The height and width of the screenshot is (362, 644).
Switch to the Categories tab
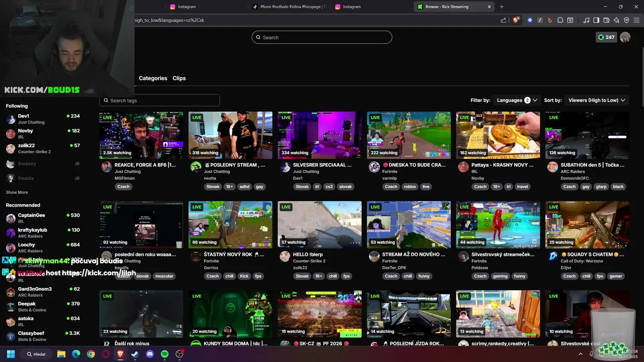[x=153, y=78]
